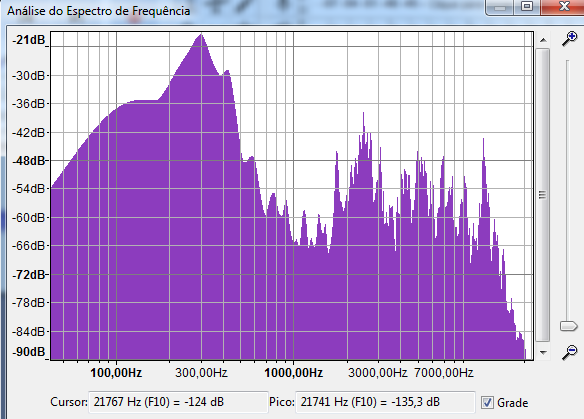The height and width of the screenshot is (419, 584).
Task: Click the -78dB axis label
Action: point(29,303)
